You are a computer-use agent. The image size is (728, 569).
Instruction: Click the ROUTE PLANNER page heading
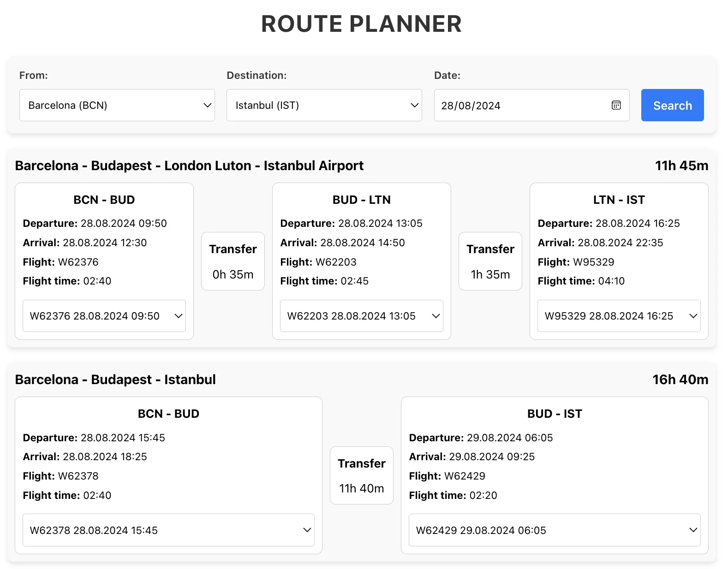point(361,24)
